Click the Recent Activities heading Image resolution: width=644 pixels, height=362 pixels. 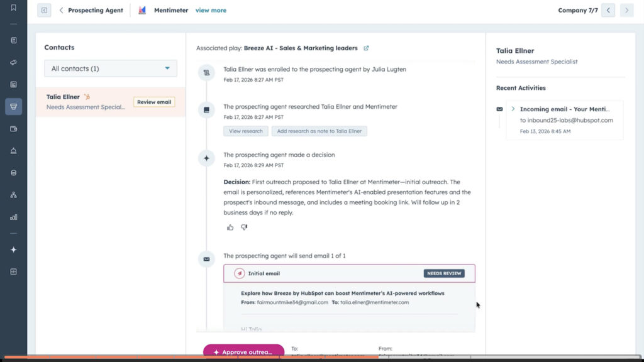(x=521, y=88)
